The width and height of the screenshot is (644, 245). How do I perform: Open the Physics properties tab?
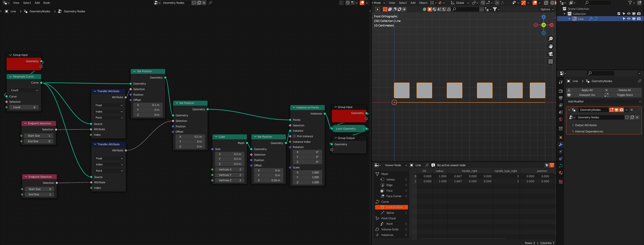tap(560, 151)
